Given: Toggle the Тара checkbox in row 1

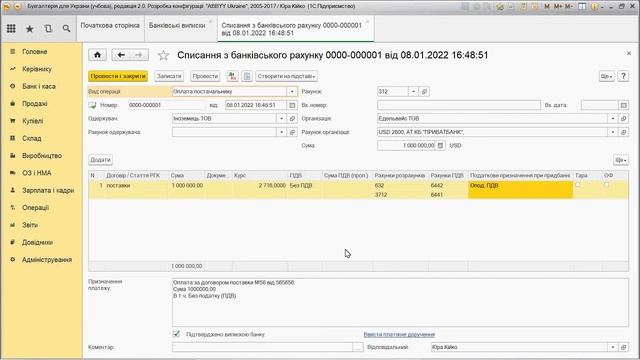Looking at the screenshot, I should click(x=578, y=185).
